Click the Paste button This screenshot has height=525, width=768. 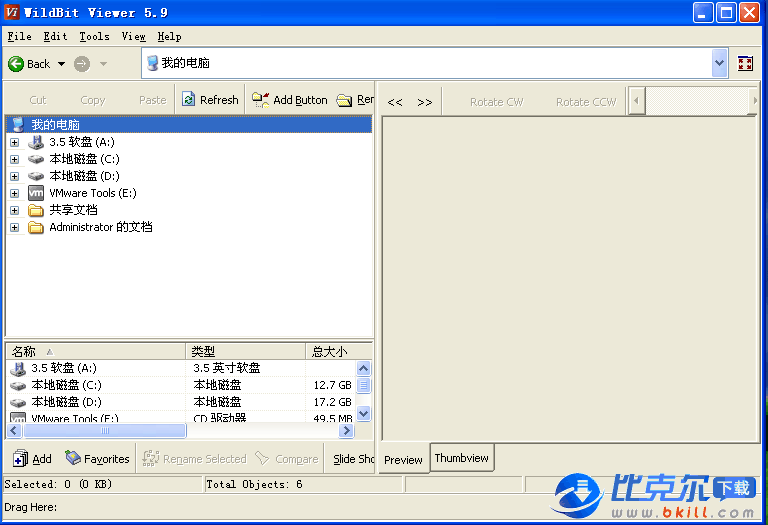pos(152,100)
